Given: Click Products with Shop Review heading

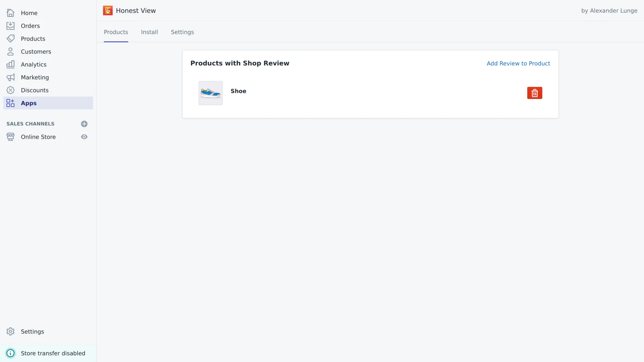Looking at the screenshot, I should click(240, 63).
